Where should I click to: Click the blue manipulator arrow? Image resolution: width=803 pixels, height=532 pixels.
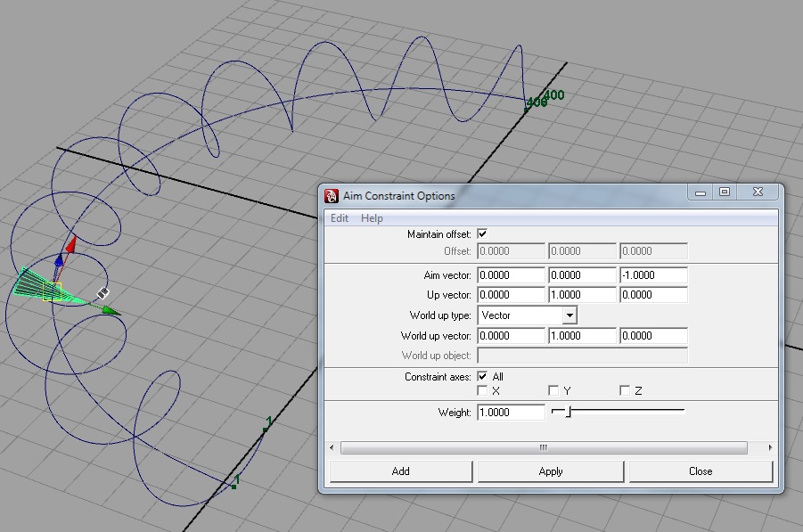(x=59, y=260)
